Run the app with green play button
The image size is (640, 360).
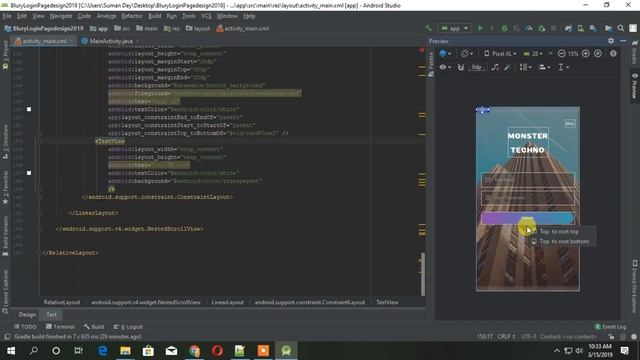pos(480,28)
